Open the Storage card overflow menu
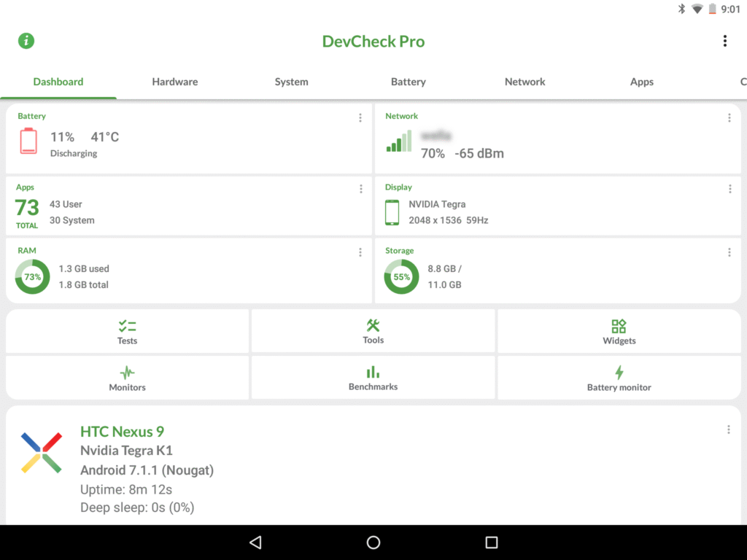 coord(729,252)
